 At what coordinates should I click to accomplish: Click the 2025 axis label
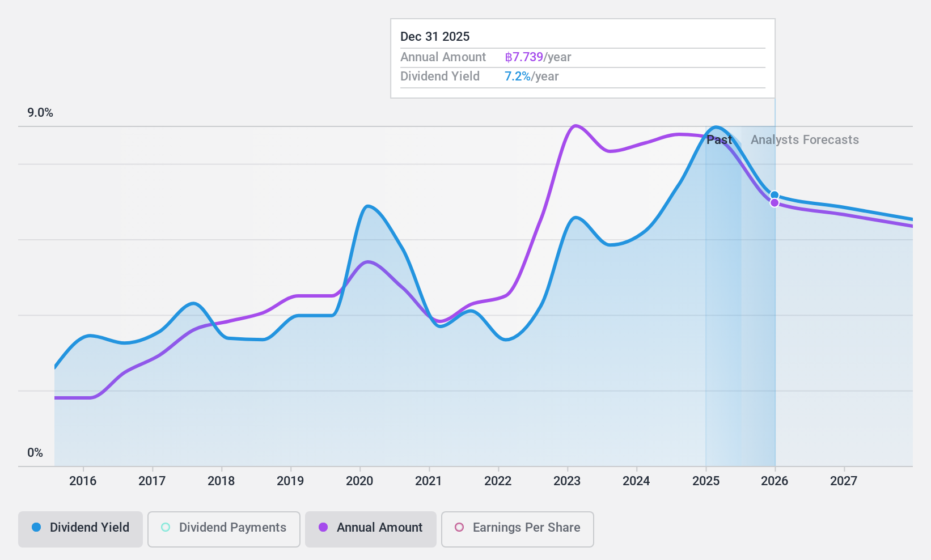click(706, 481)
